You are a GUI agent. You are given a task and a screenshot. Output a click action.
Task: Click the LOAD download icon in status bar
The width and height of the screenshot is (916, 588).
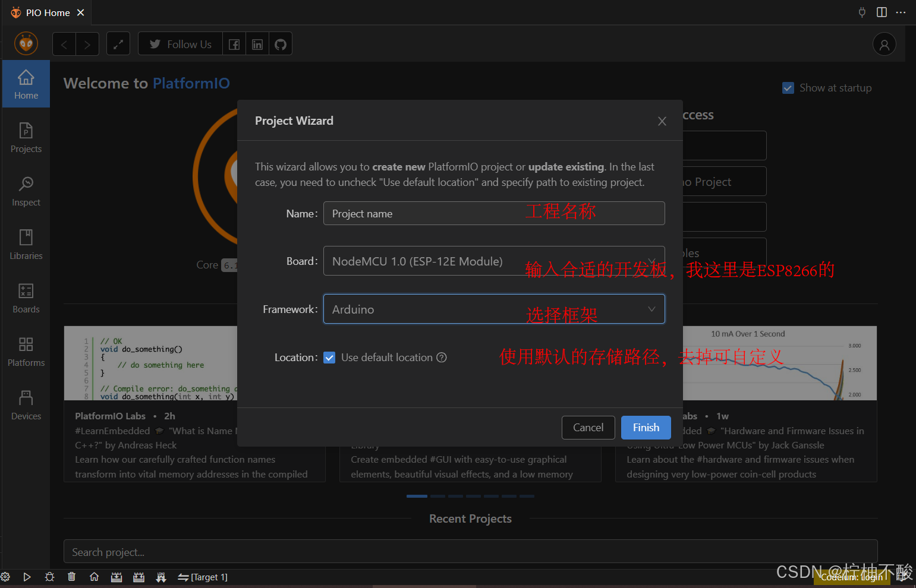pos(161,577)
